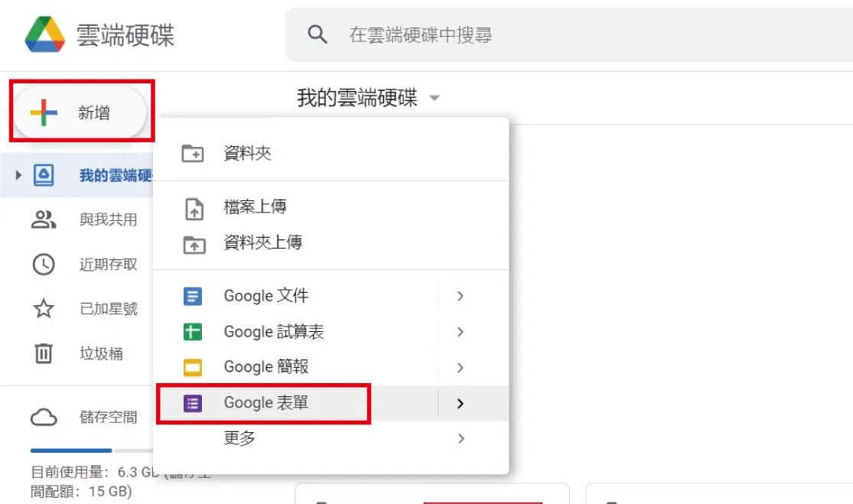Expand the Google 簡報 submenu arrow

point(461,368)
